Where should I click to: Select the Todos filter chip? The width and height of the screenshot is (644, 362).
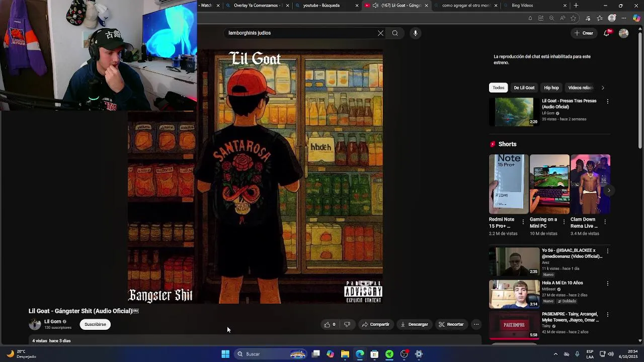click(498, 87)
